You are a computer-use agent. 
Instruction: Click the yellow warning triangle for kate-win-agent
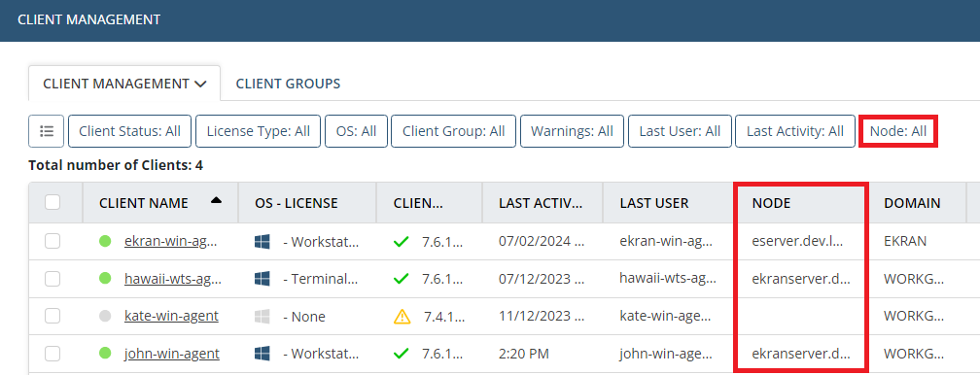click(402, 317)
